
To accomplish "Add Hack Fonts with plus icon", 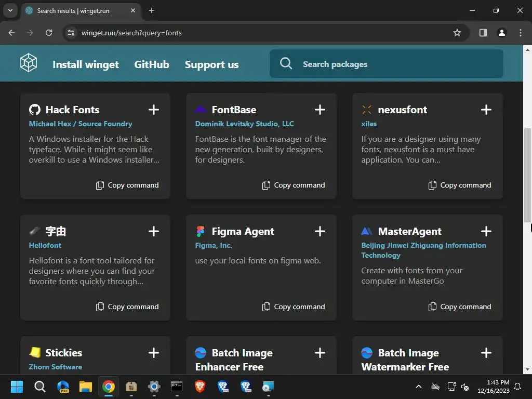I will pyautogui.click(x=154, y=110).
